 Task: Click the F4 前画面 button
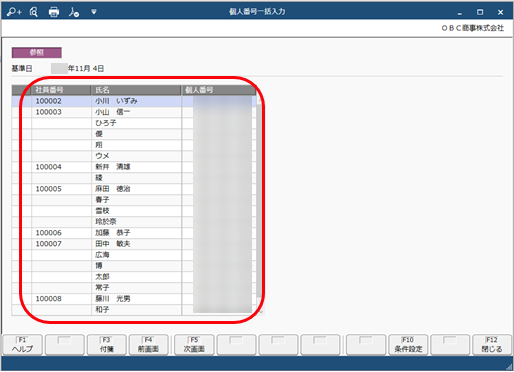point(148,345)
